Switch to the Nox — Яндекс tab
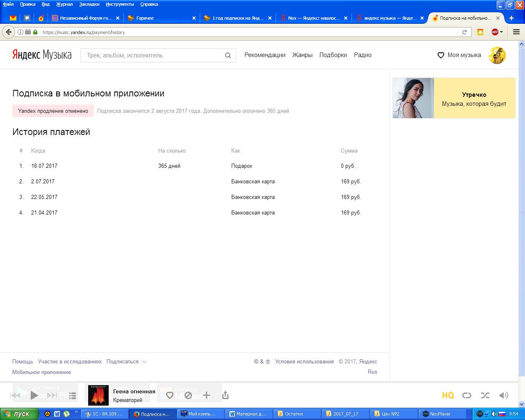Image resolution: width=525 pixels, height=420 pixels. (313, 18)
